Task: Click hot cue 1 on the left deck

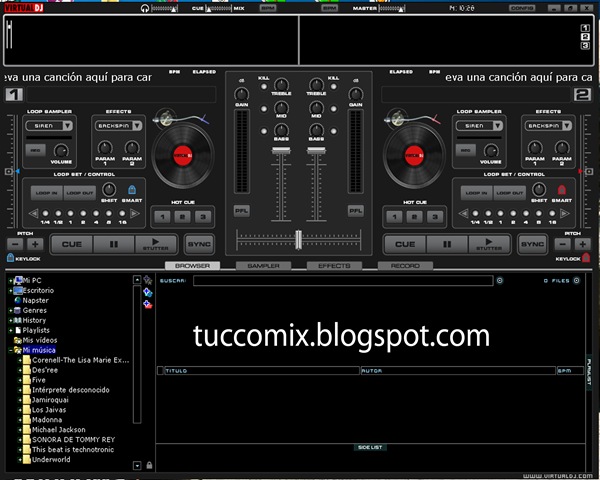Action: point(162,217)
